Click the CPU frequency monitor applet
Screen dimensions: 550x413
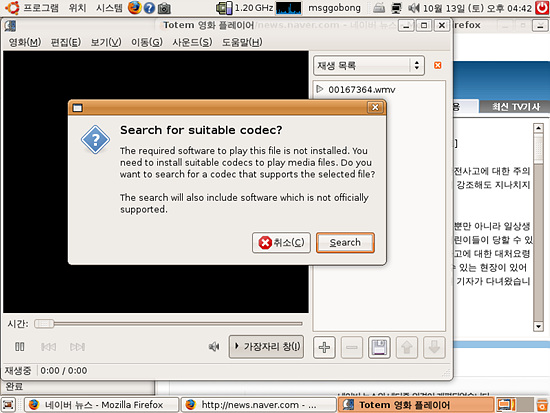coord(244,8)
